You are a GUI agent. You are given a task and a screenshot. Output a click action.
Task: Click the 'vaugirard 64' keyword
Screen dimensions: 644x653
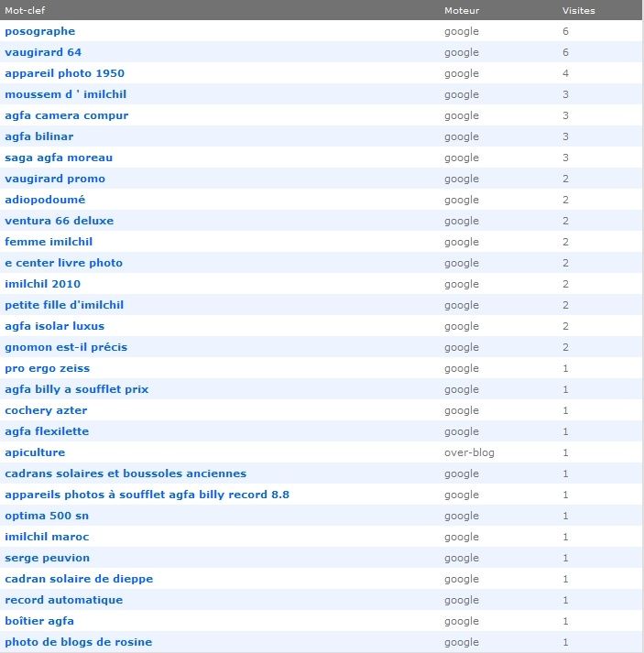[x=43, y=52]
